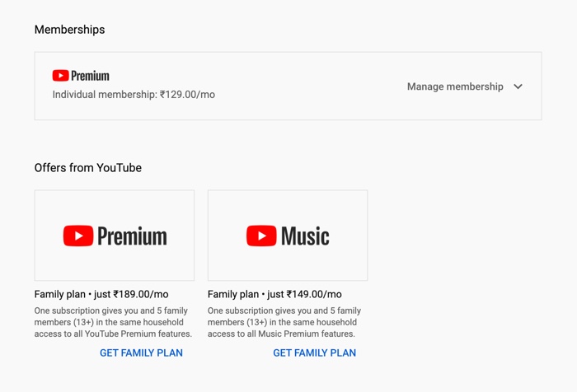The image size is (577, 392).
Task: Click the Premium wordmark in the membership card
Action: (90, 76)
